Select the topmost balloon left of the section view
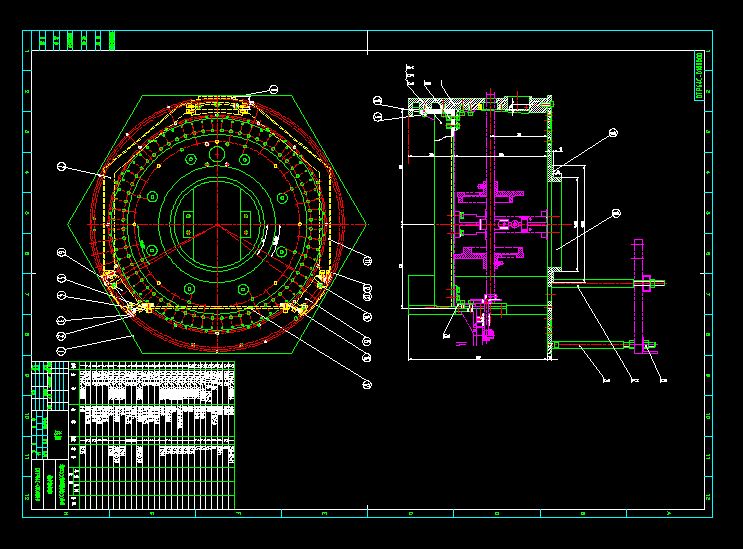Image resolution: width=743 pixels, height=549 pixels. (378, 100)
